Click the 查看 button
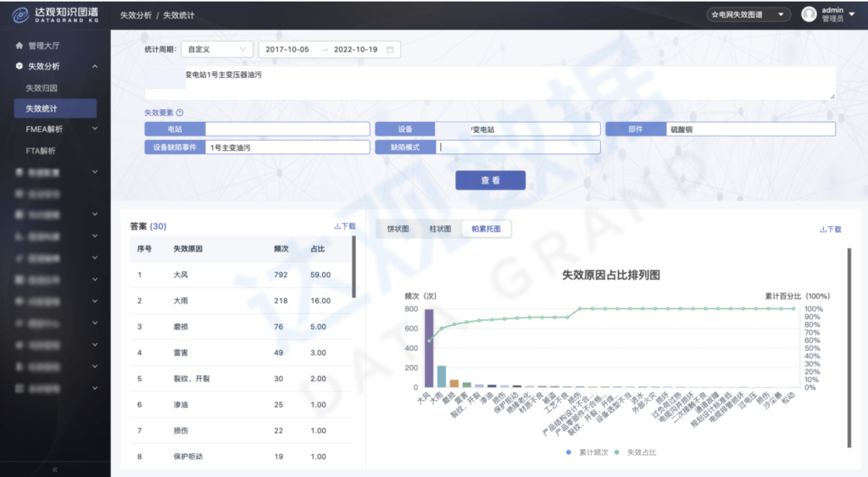868x477 pixels. click(x=490, y=180)
